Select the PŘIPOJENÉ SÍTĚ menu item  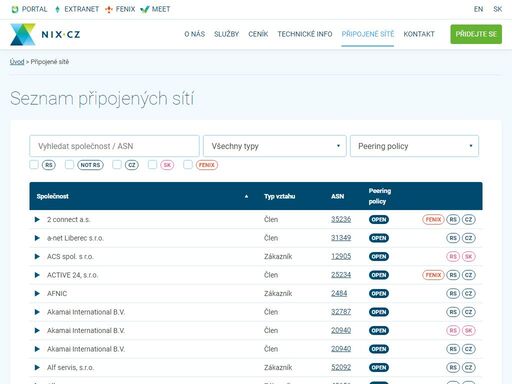point(368,34)
